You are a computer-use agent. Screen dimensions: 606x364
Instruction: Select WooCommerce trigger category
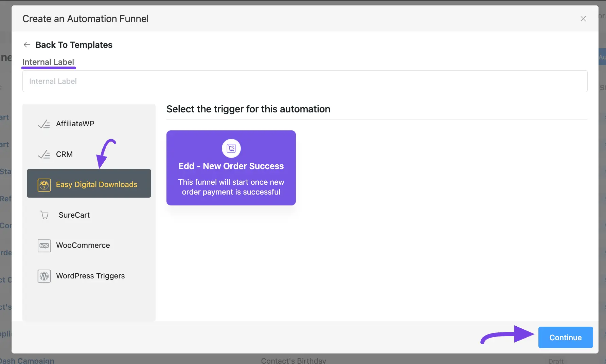[89, 245]
